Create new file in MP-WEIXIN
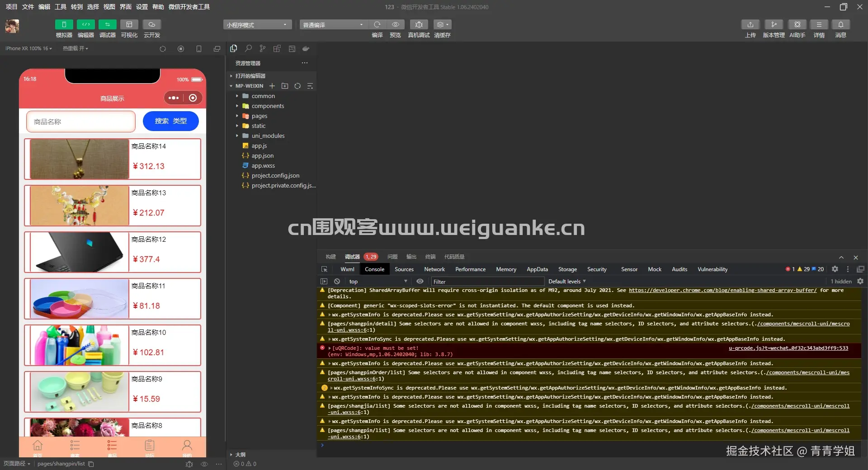868x470 pixels. click(x=272, y=86)
